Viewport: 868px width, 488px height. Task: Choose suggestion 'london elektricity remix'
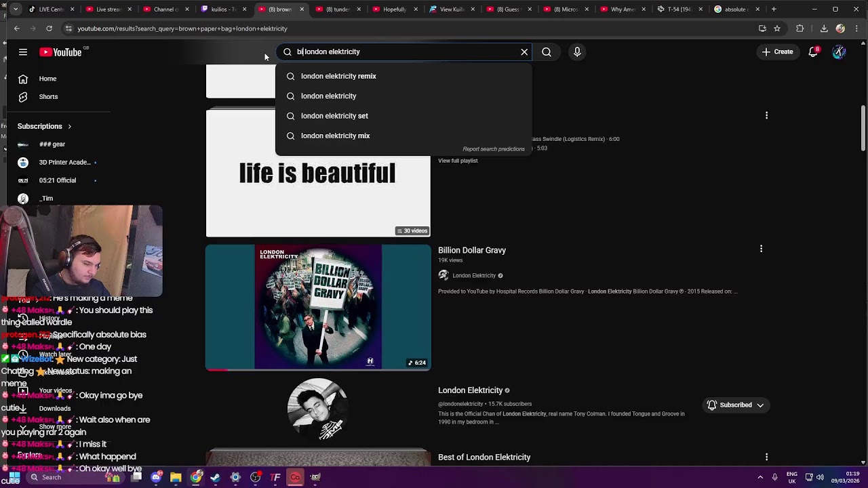[x=404, y=76]
